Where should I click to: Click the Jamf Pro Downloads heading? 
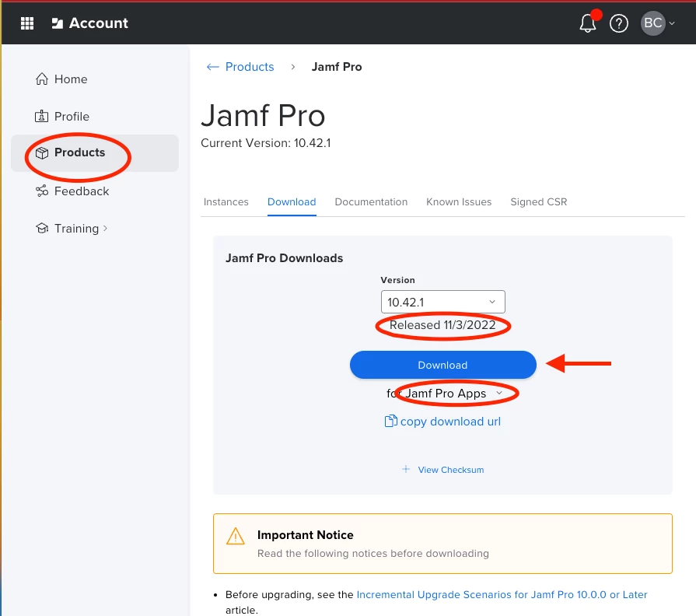[x=284, y=258]
